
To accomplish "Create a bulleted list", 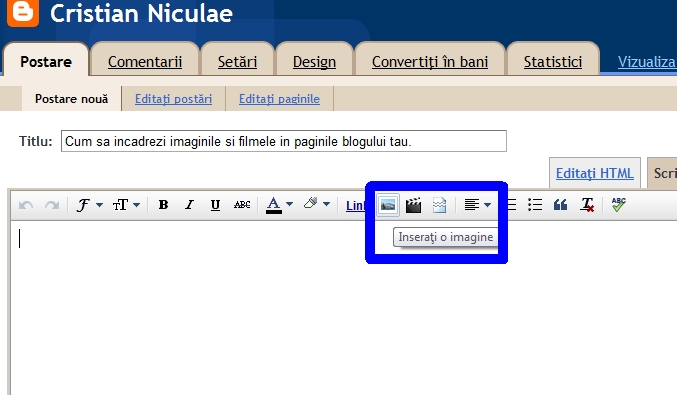I will (x=535, y=205).
